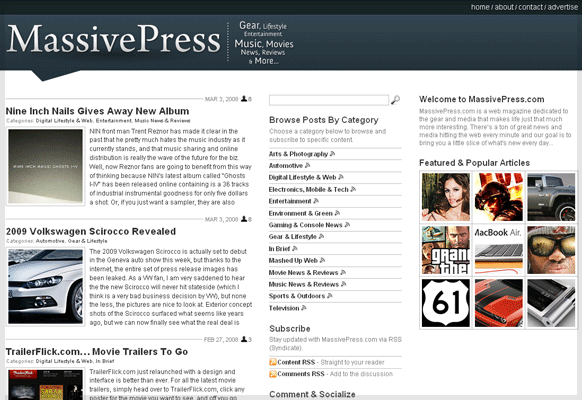
Task: Open the Gaming & Console News RSS icon
Action: [x=347, y=225]
